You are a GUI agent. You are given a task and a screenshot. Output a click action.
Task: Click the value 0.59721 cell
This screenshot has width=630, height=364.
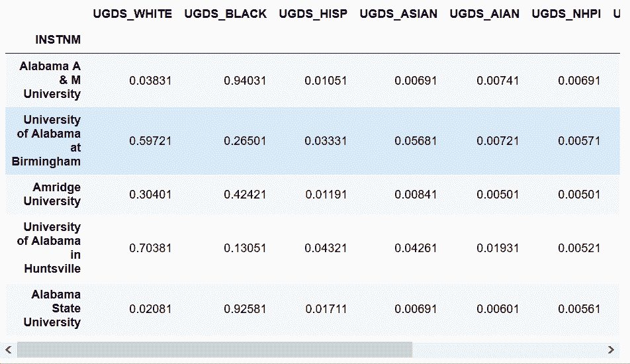[x=150, y=141]
